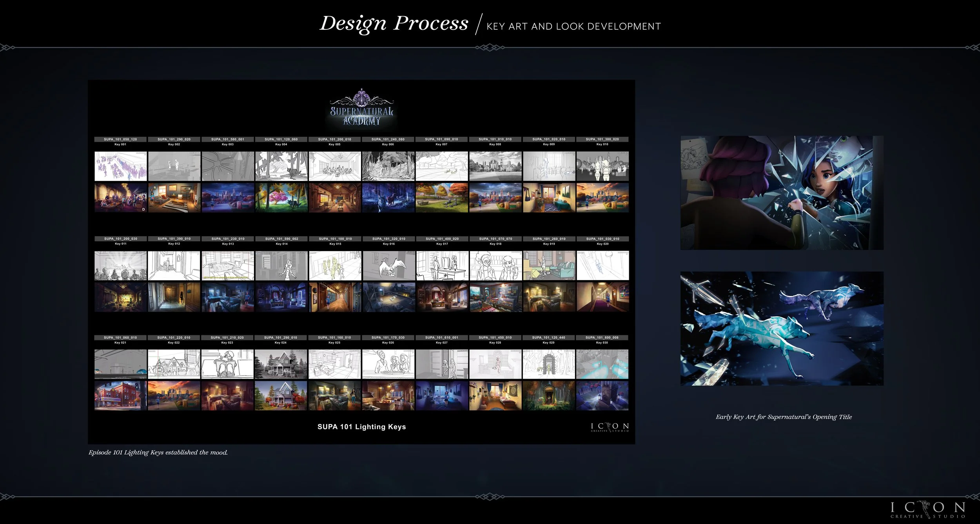Click the small Icon logo beside the Lighting Keys title
This screenshot has width=980, height=524.
coord(610,427)
